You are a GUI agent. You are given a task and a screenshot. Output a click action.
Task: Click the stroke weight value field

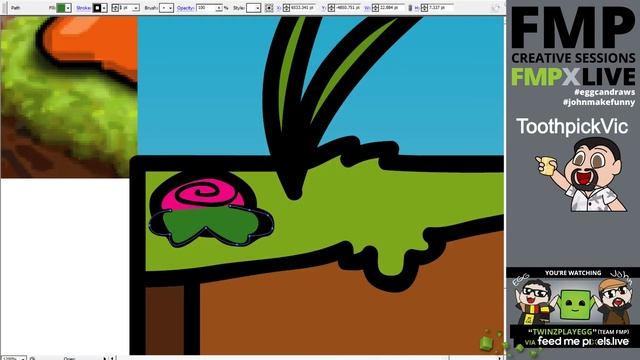(x=126, y=8)
